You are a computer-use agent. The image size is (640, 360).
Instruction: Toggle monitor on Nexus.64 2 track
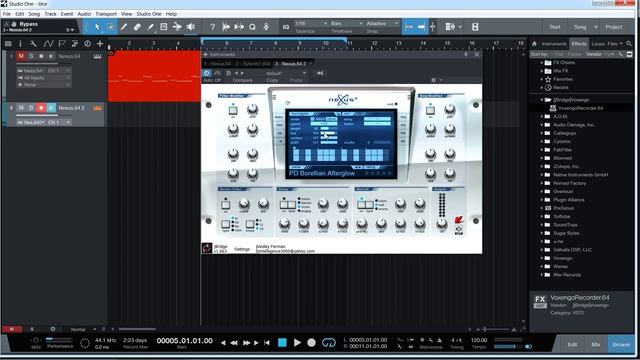[51, 108]
